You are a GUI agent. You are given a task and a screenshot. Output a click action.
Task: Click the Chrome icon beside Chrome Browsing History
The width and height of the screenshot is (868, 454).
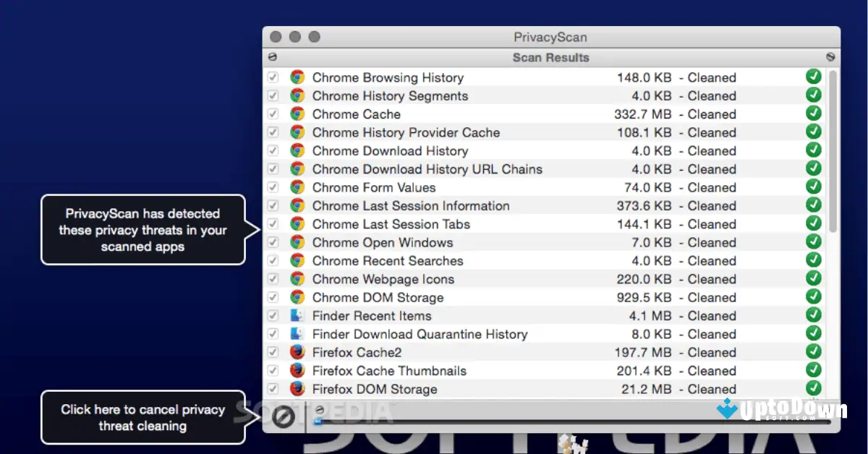point(298,77)
